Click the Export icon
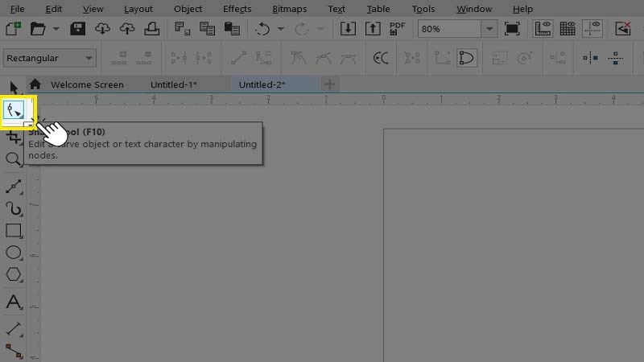This screenshot has width=644, height=362. 373,29
